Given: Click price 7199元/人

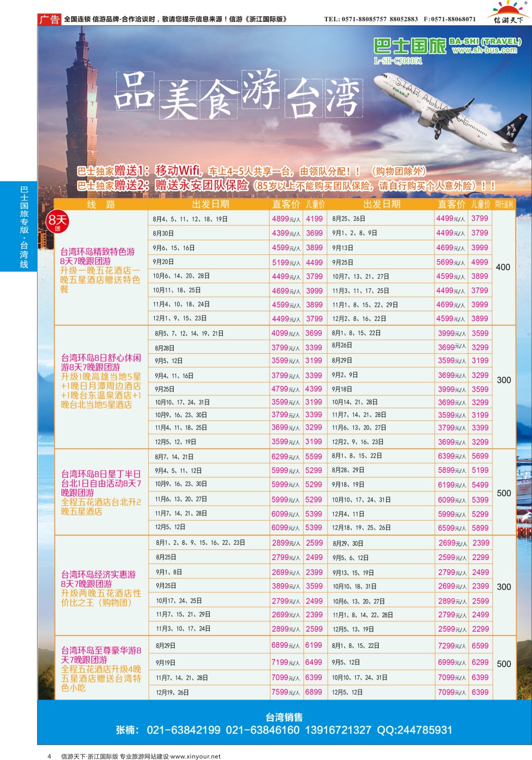Looking at the screenshot, I should [x=286, y=662].
